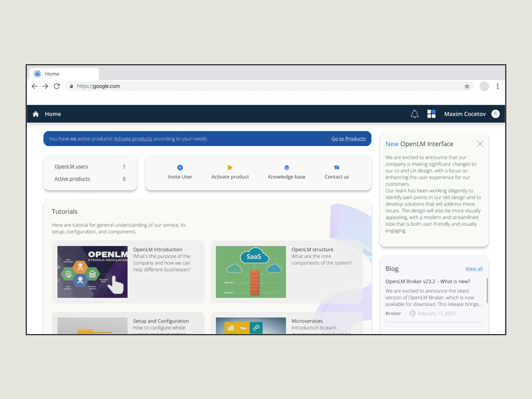Open the OpenLM Introduction tutorial thumbnail

pos(93,272)
